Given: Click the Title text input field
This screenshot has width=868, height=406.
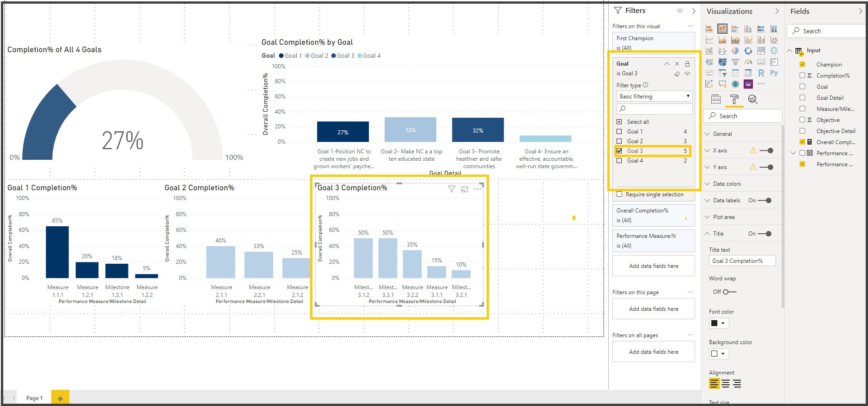Looking at the screenshot, I should click(x=742, y=261).
